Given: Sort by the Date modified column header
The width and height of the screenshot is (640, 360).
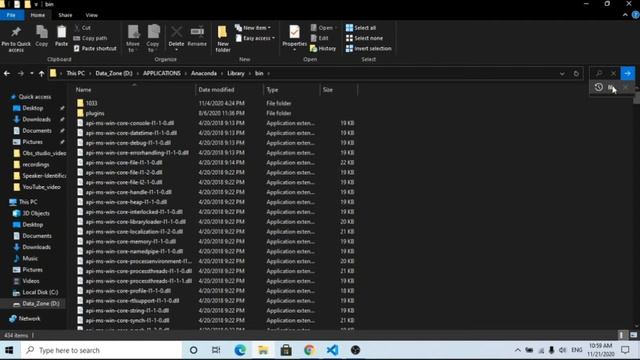Looking at the screenshot, I should click(229, 90).
